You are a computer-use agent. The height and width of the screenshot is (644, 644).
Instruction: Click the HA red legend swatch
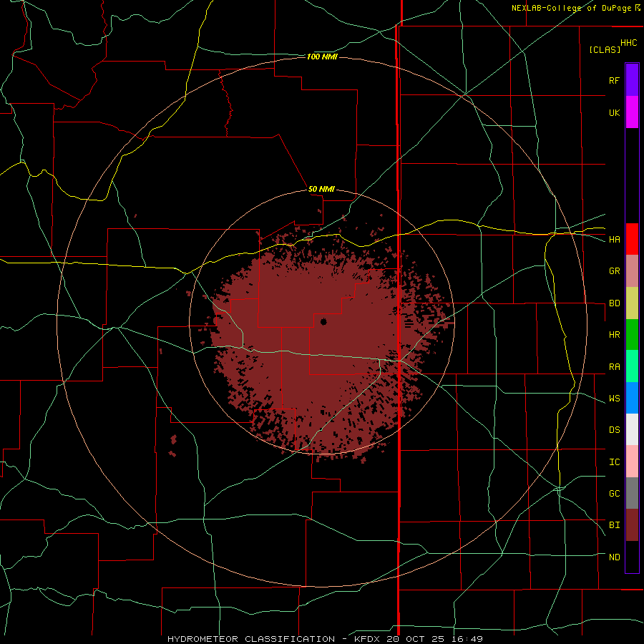(x=632, y=239)
